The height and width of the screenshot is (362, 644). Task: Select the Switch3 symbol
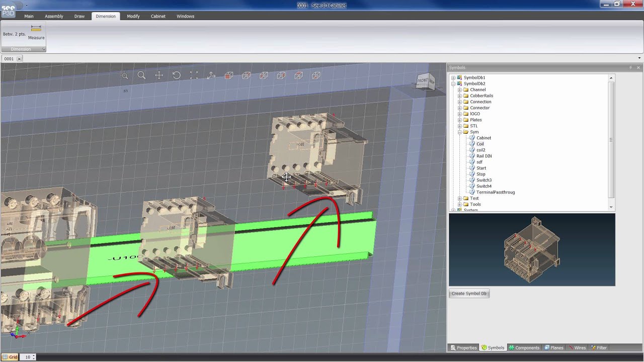coord(484,180)
